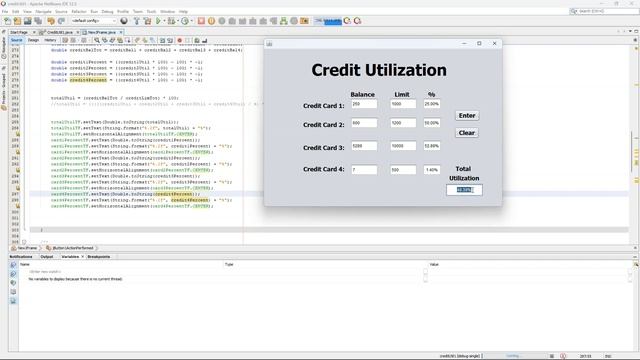Viewport: 640px width, 360px height.
Task: Click the New Project toolbar icon
Action: [x=17, y=21]
